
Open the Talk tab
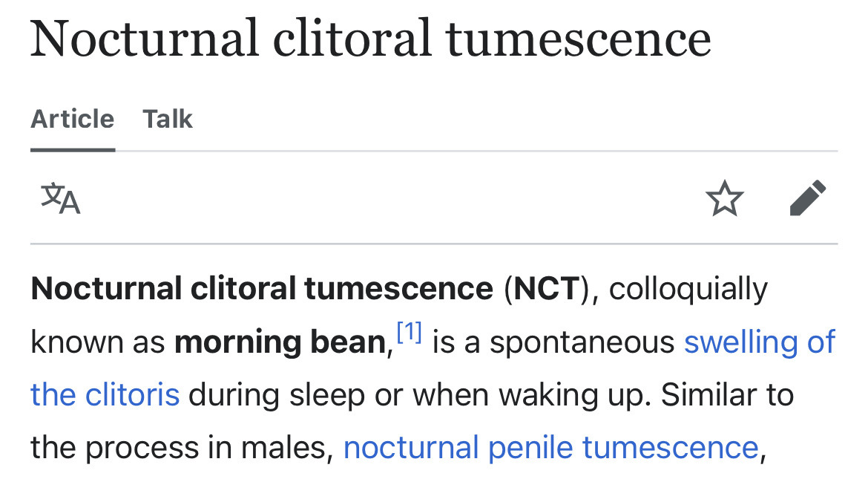168,119
